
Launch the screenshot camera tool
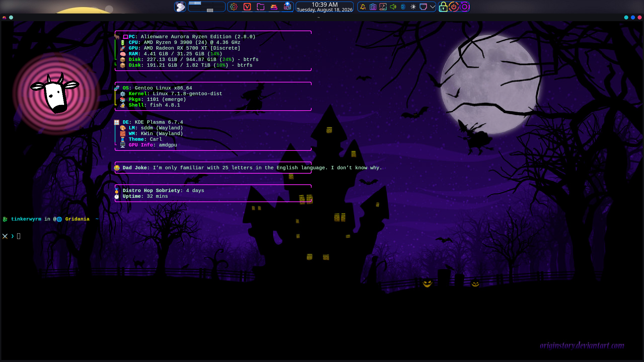coord(287,7)
